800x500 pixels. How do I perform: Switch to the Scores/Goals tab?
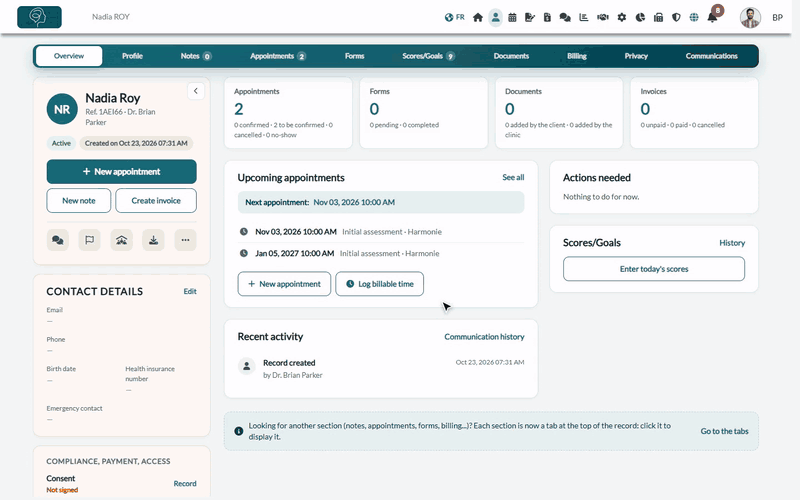[x=428, y=56]
